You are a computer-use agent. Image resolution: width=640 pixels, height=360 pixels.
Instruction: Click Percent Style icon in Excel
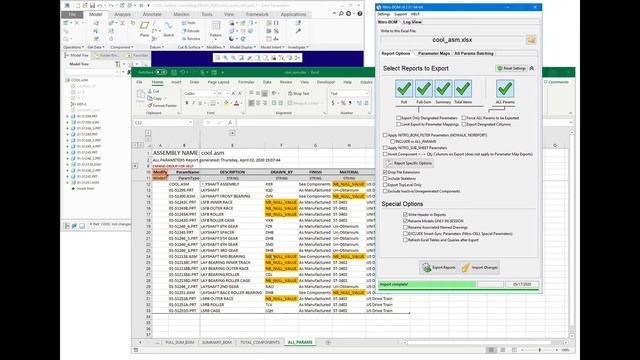pos(343,103)
